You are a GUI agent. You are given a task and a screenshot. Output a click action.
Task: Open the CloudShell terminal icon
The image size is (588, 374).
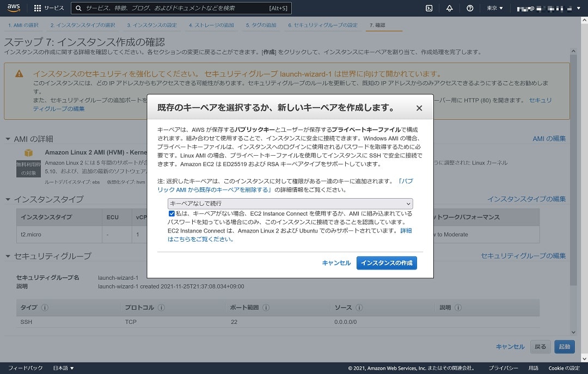coord(429,8)
